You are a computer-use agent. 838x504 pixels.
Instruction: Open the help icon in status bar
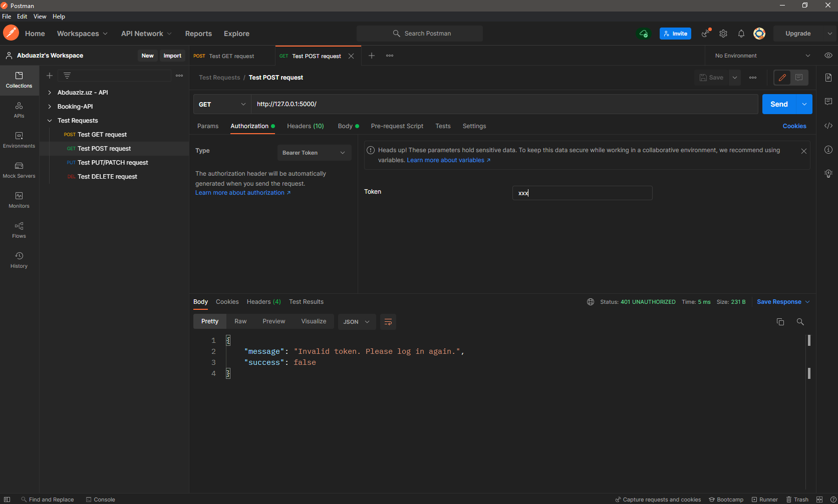click(833, 499)
